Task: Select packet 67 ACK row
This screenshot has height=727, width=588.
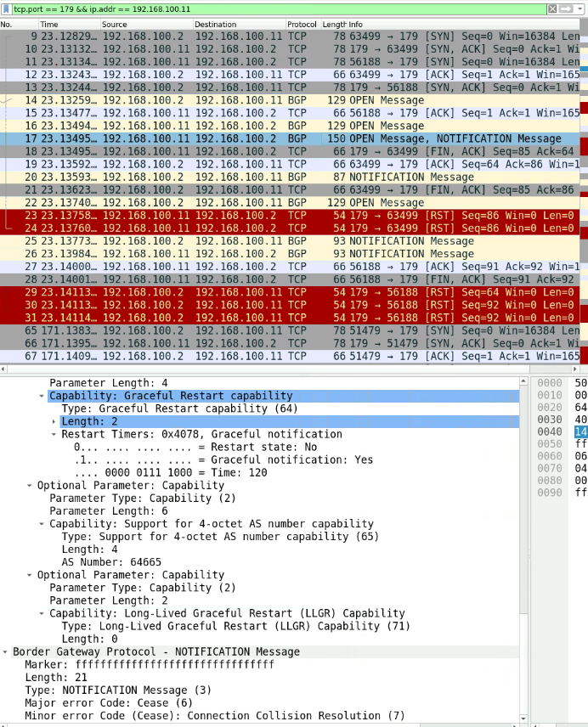Action: (290, 356)
